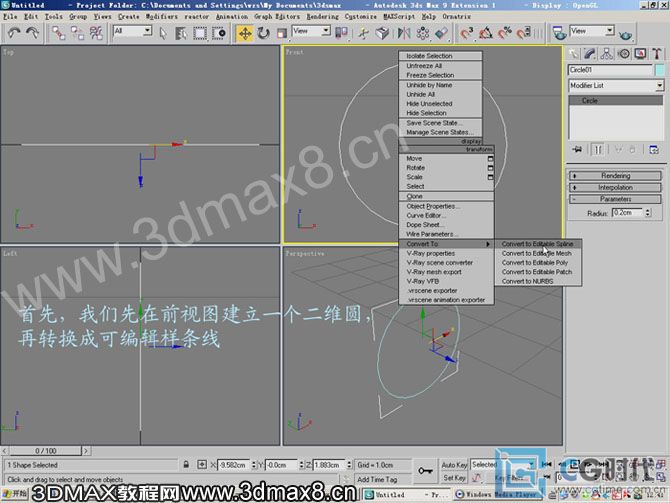
Task: Click the 0 / 100 time slider
Action: [x=46, y=451]
